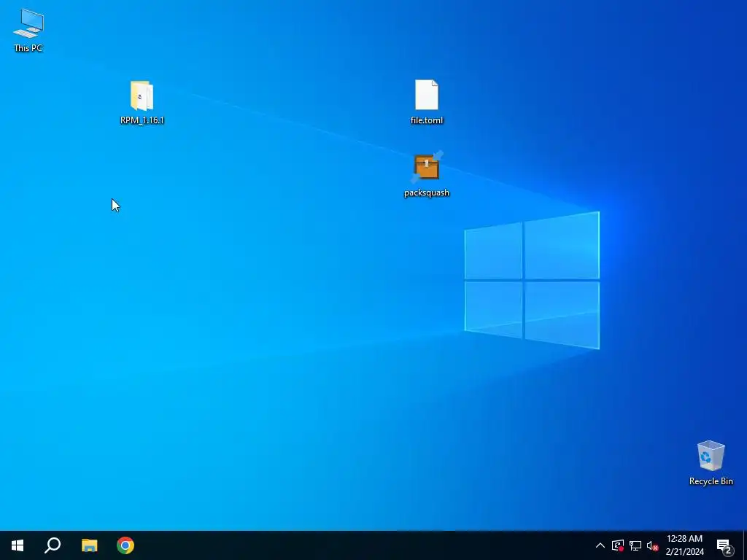Click the This PC label text
This screenshot has height=560, width=747.
[28, 47]
